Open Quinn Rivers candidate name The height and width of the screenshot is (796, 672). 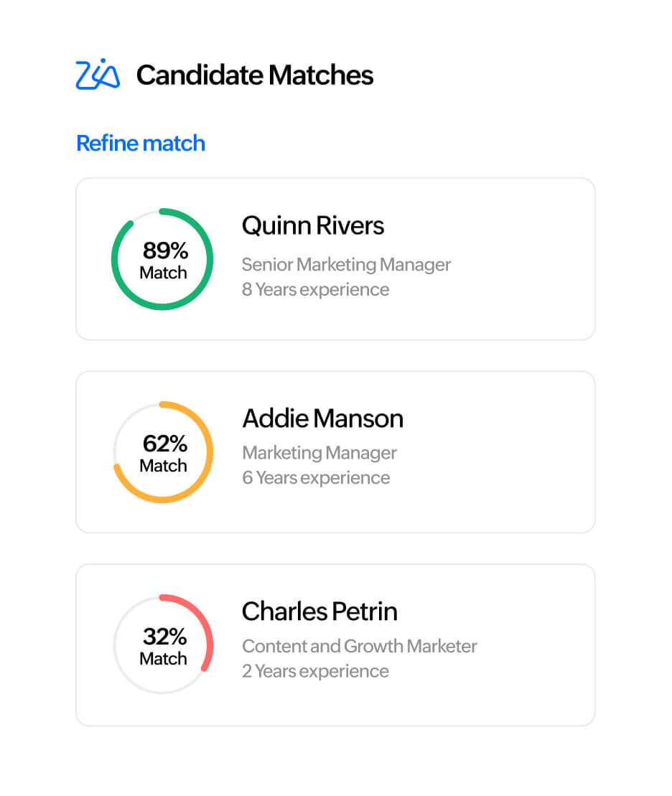[313, 226]
